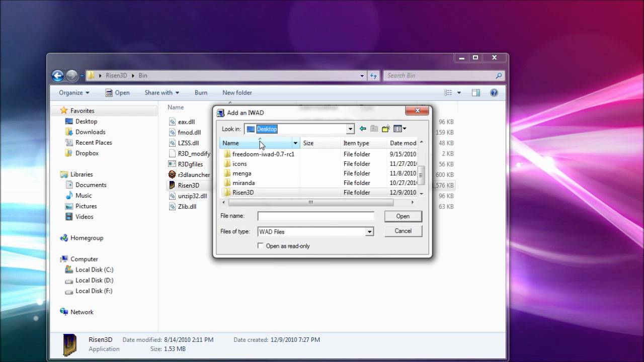644x362 pixels.
Task: Open Local Disk (F:) in sidebar
Action: pos(89,291)
